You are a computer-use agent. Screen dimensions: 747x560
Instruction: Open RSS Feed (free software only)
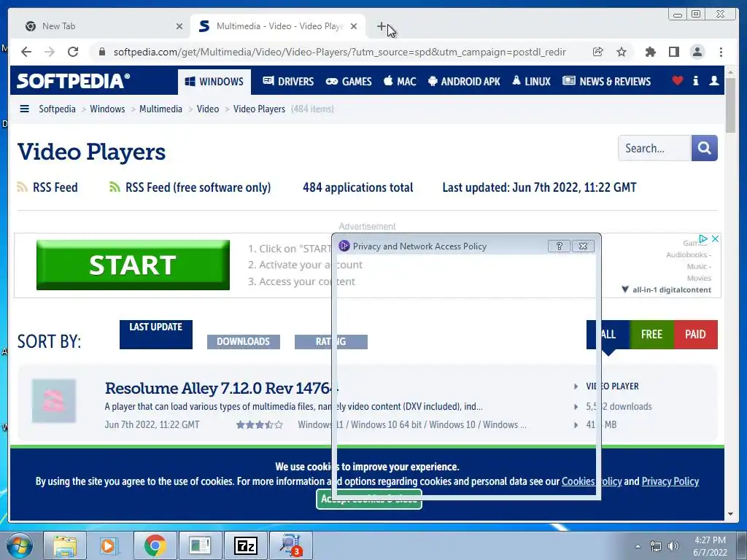click(190, 187)
